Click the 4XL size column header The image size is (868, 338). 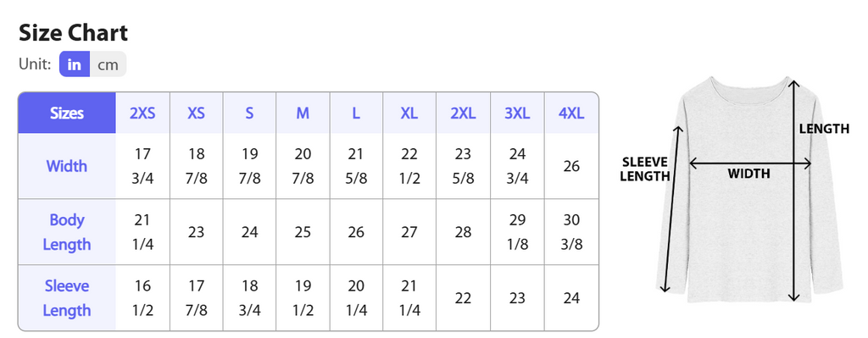tap(571, 113)
